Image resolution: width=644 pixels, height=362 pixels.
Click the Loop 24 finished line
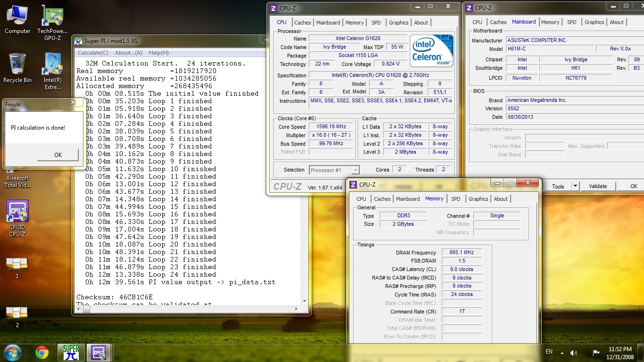(x=151, y=274)
